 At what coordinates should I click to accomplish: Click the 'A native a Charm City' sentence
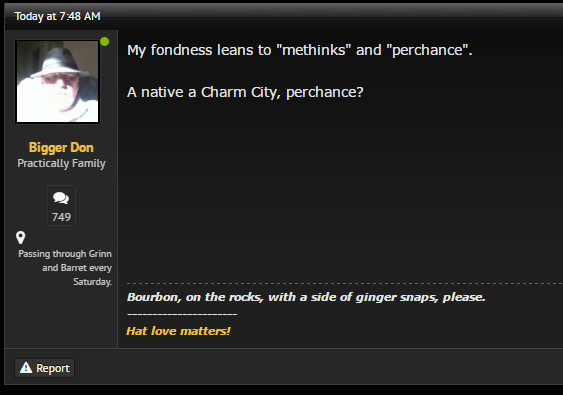(245, 92)
